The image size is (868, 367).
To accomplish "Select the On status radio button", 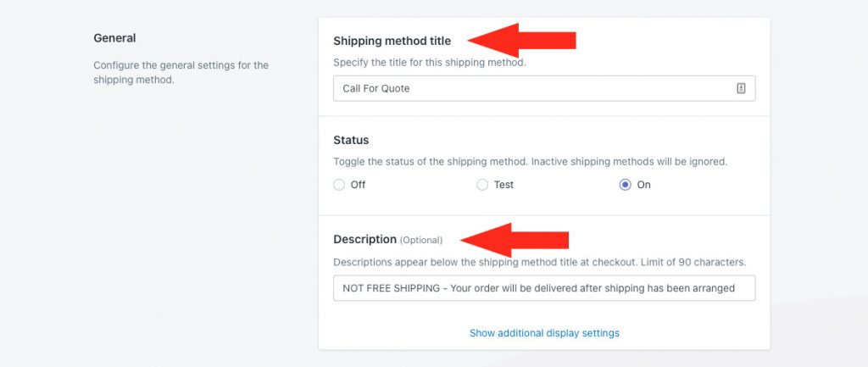I will (625, 185).
